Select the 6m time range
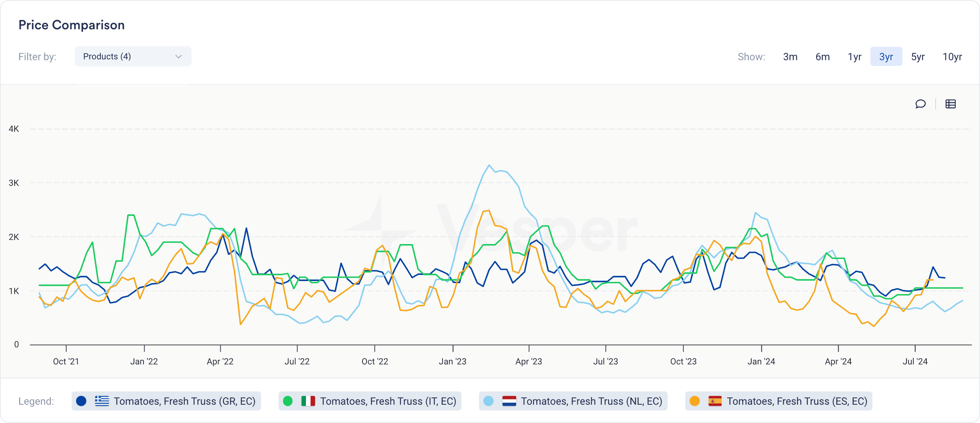The image size is (980, 423). point(823,57)
